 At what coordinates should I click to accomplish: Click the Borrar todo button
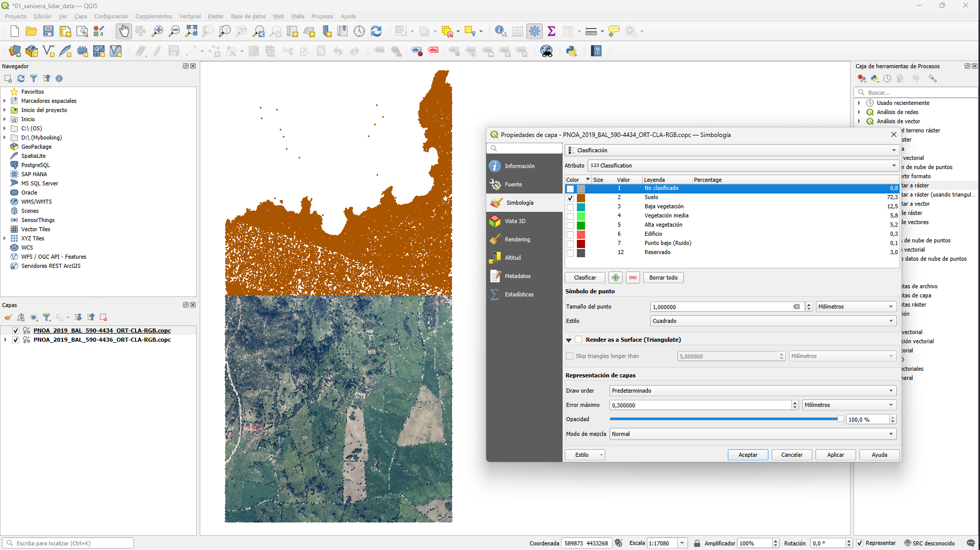pos(663,278)
